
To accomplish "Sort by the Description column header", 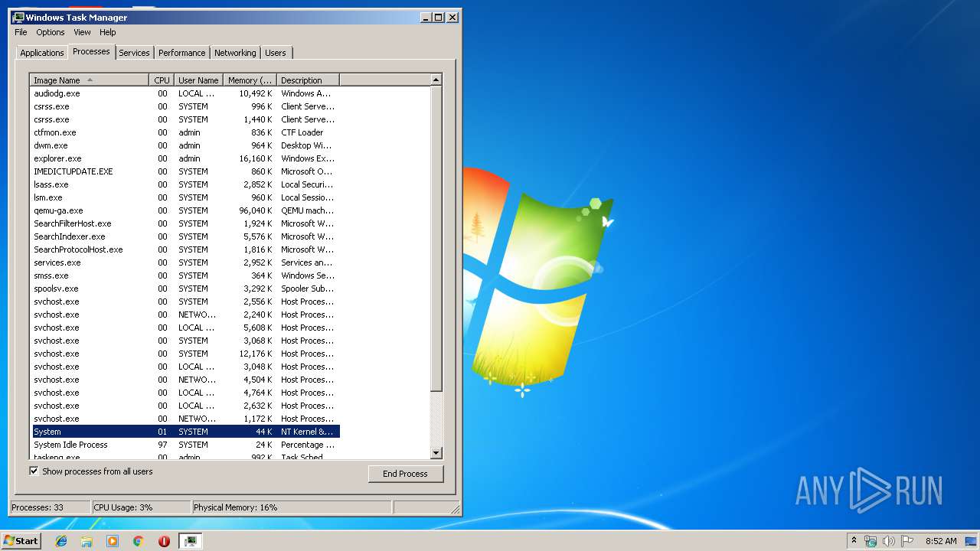I will (x=308, y=80).
